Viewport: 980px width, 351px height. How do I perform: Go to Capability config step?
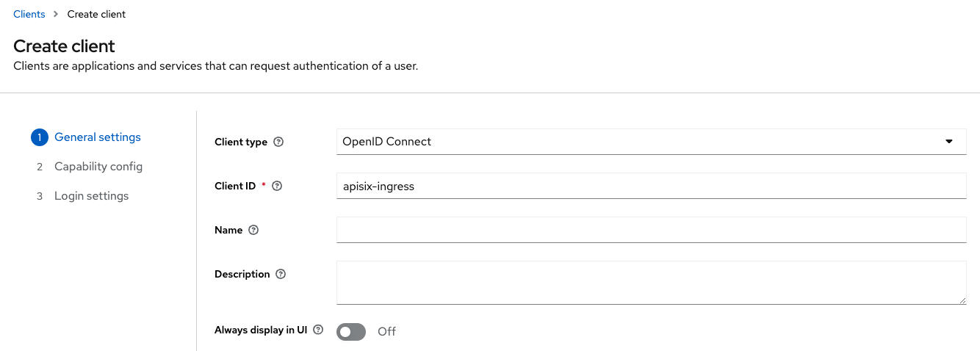[98, 167]
